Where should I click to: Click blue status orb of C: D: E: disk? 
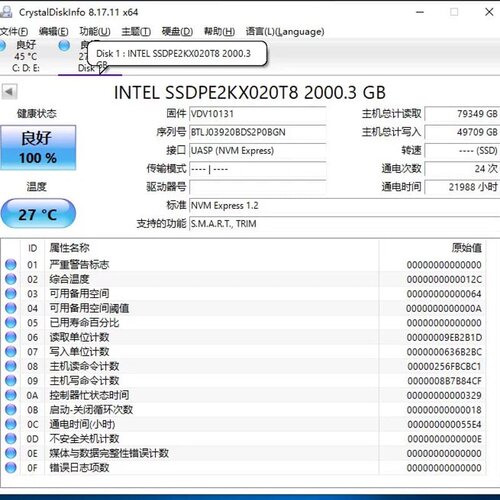click(x=2, y=46)
